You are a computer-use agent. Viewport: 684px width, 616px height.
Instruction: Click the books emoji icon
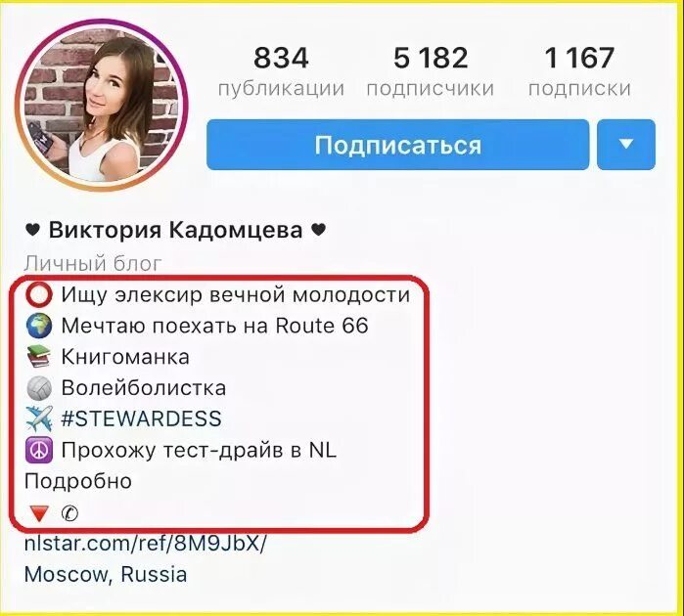point(39,357)
